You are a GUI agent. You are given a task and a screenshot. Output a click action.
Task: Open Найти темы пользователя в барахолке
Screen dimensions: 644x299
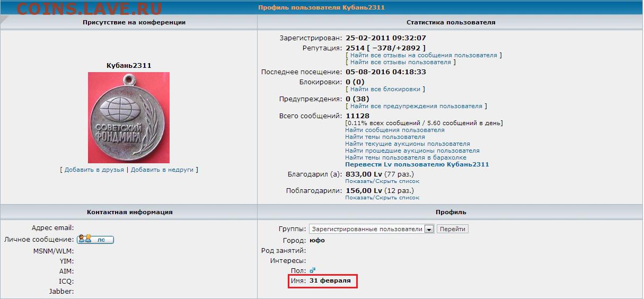coord(405,157)
